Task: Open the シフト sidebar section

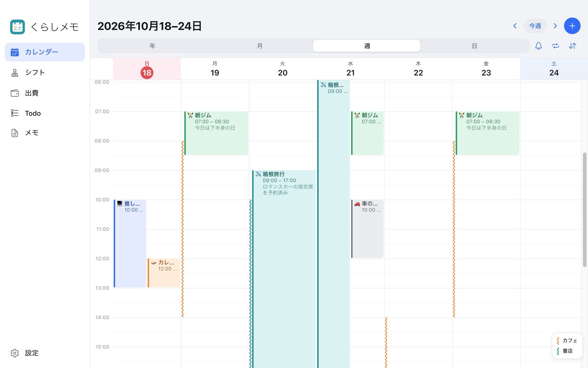Action: tap(45, 72)
